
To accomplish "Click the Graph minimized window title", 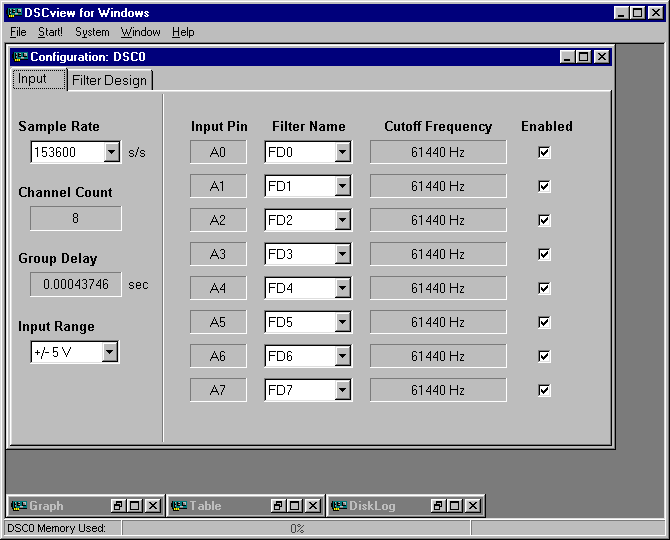I will (46, 506).
